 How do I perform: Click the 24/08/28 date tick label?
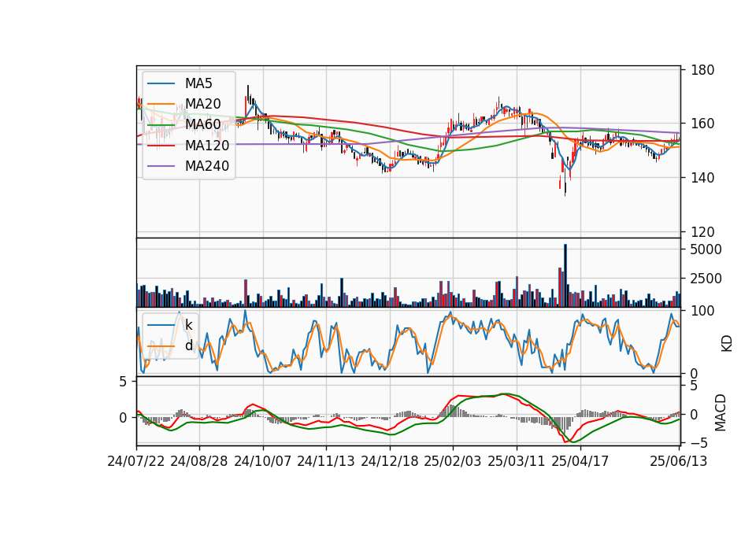pyautogui.click(x=199, y=461)
